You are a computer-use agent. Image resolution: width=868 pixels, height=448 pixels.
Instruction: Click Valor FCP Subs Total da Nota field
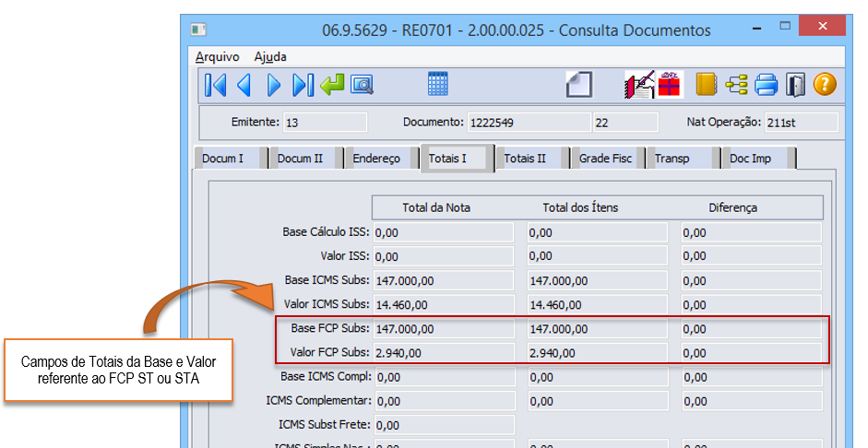coord(444,352)
